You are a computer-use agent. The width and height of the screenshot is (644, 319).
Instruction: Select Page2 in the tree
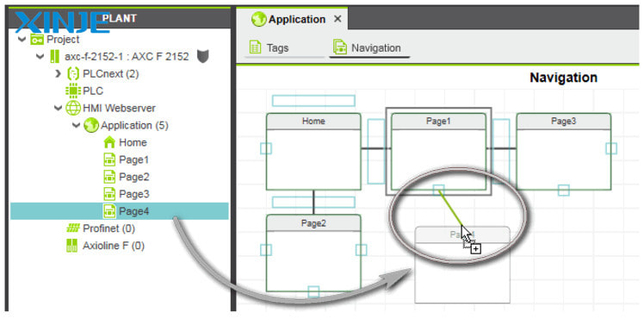coord(134,177)
